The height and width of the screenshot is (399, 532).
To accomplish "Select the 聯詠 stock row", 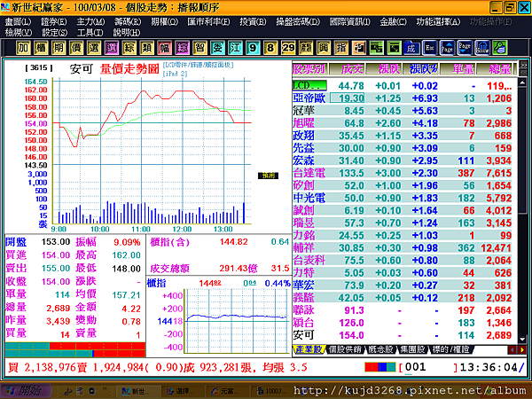I will point(403,310).
